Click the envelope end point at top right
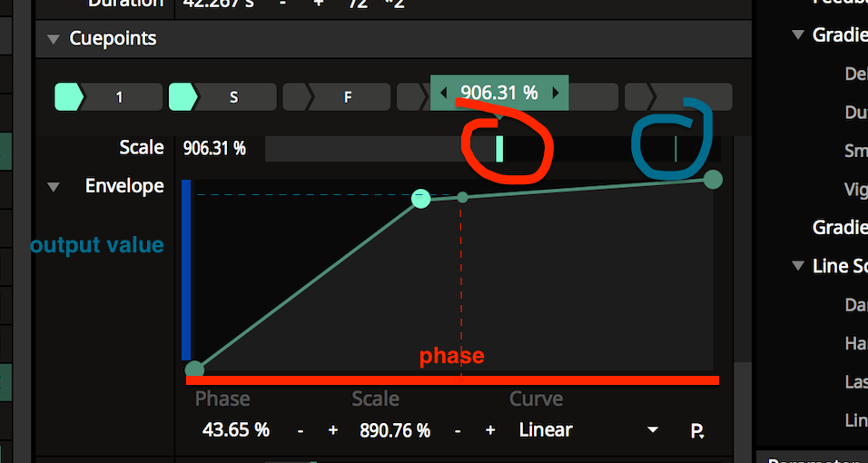 713,179
